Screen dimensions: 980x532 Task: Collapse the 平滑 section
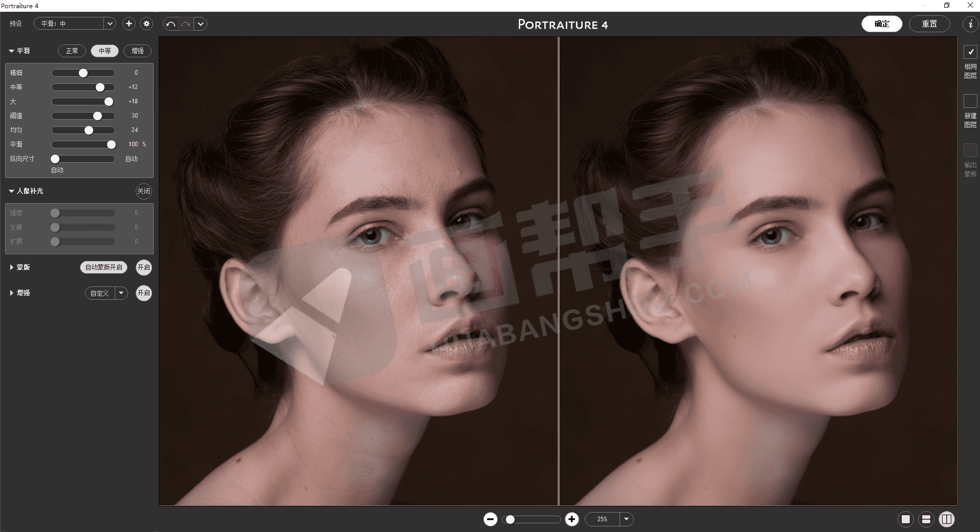pos(11,51)
